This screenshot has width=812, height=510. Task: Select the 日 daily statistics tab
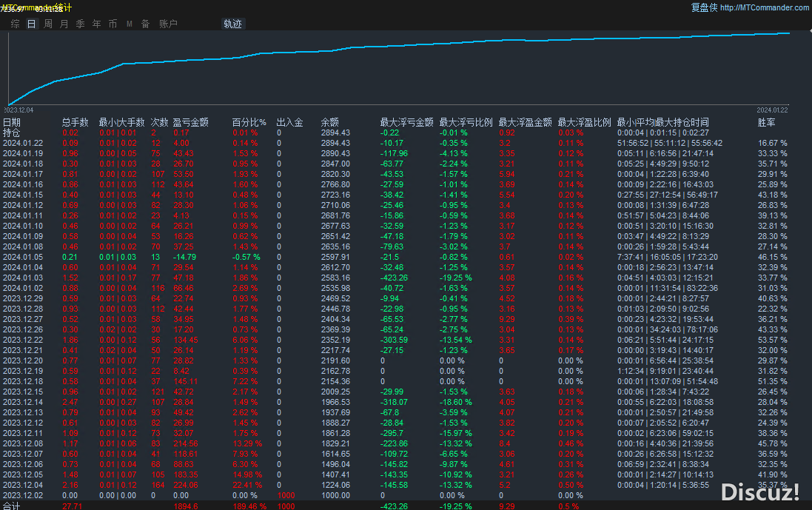click(x=31, y=24)
